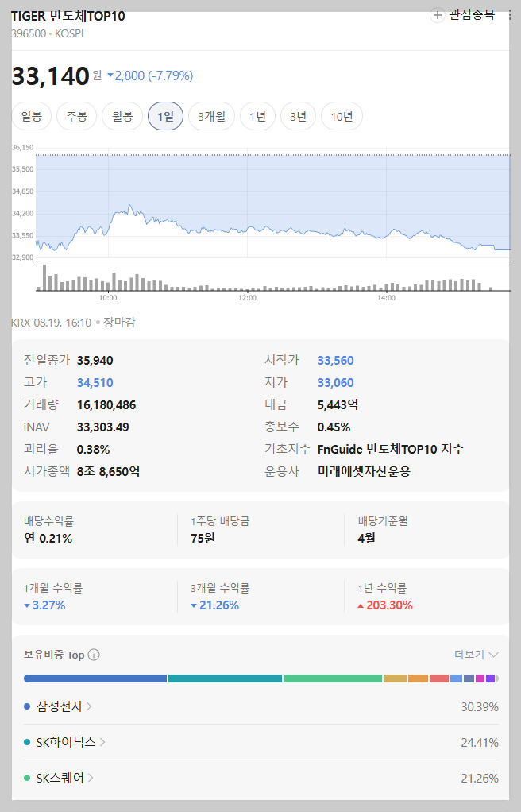The image size is (521, 812).
Task: Switch chart to 1년 period
Action: [257, 116]
